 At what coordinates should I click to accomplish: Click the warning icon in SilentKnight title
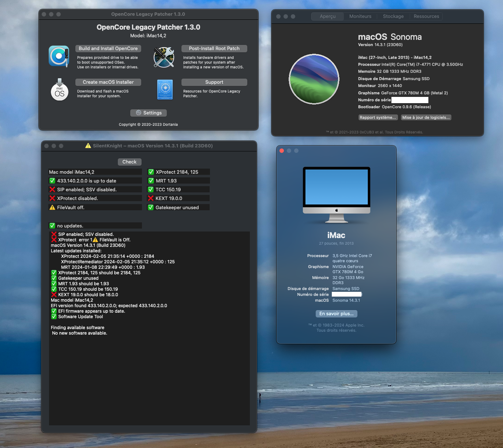(88, 146)
